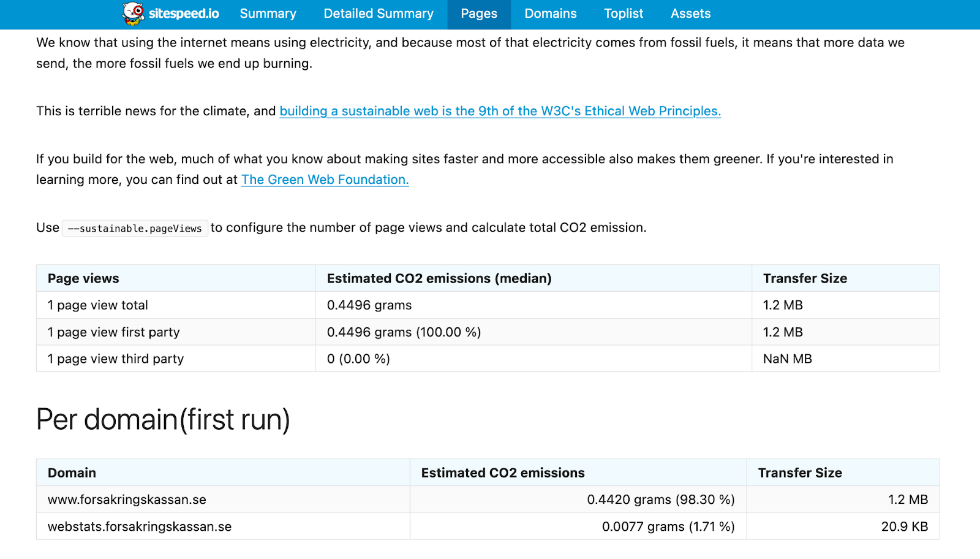
Task: Click the Page views column header
Action: 83,278
